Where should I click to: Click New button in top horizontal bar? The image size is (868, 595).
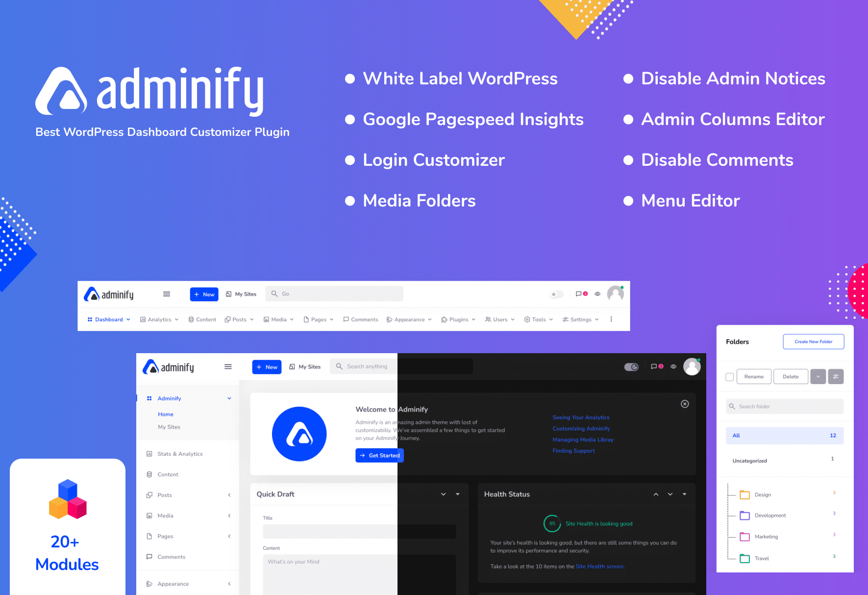pyautogui.click(x=204, y=294)
